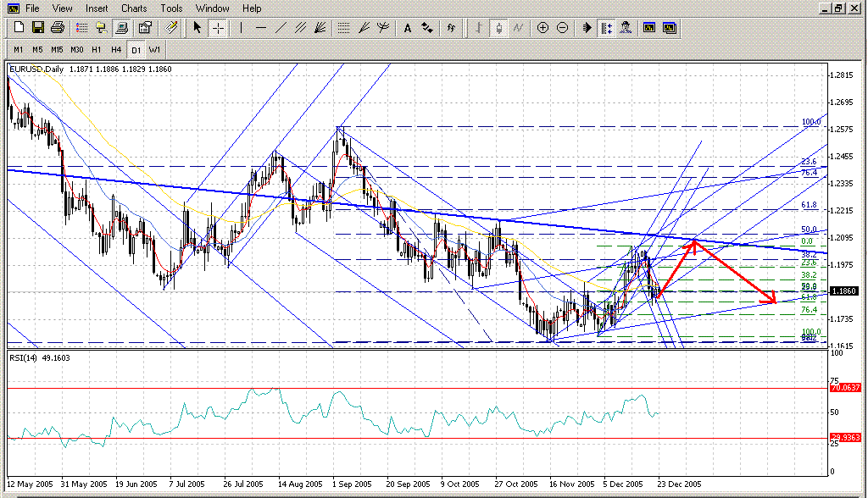Viewport: 868px width, 498px height.
Task: Click the New Chart icon
Action: tap(15, 28)
